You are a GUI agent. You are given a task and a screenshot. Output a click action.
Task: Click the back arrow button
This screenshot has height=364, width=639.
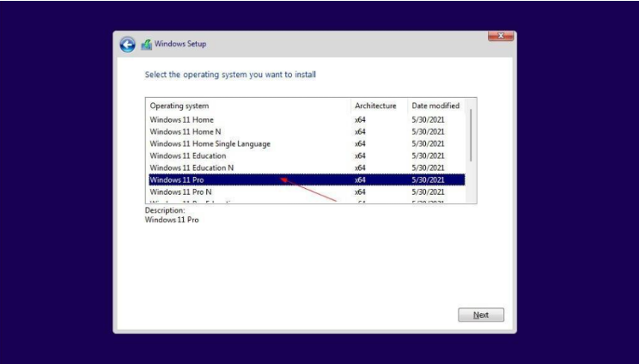click(128, 45)
